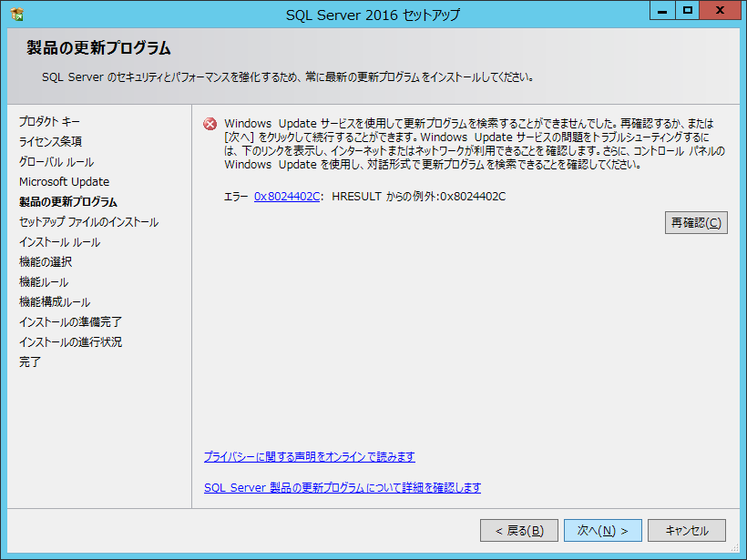Select グローバル ルール step in sidebar

[56, 161]
